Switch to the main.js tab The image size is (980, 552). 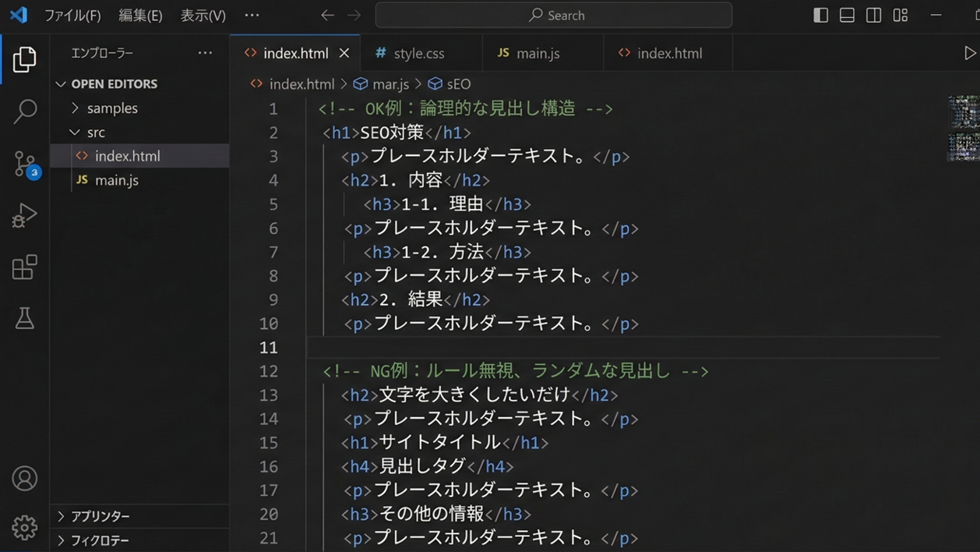tap(543, 53)
